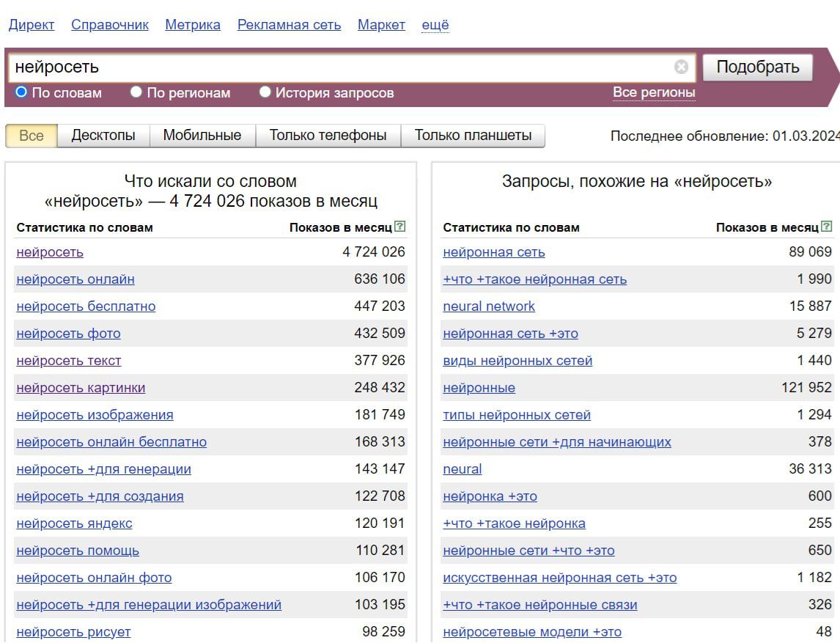Select the 'По регионам' radio button
Viewport: 840px width, 643px height.
136,92
